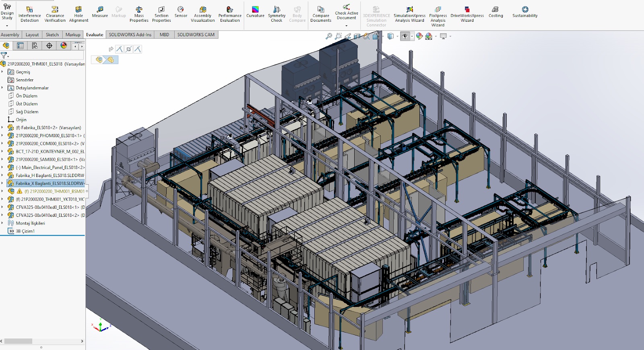
Task: Select the Sağ Düzlem plane
Action: click(x=27, y=112)
